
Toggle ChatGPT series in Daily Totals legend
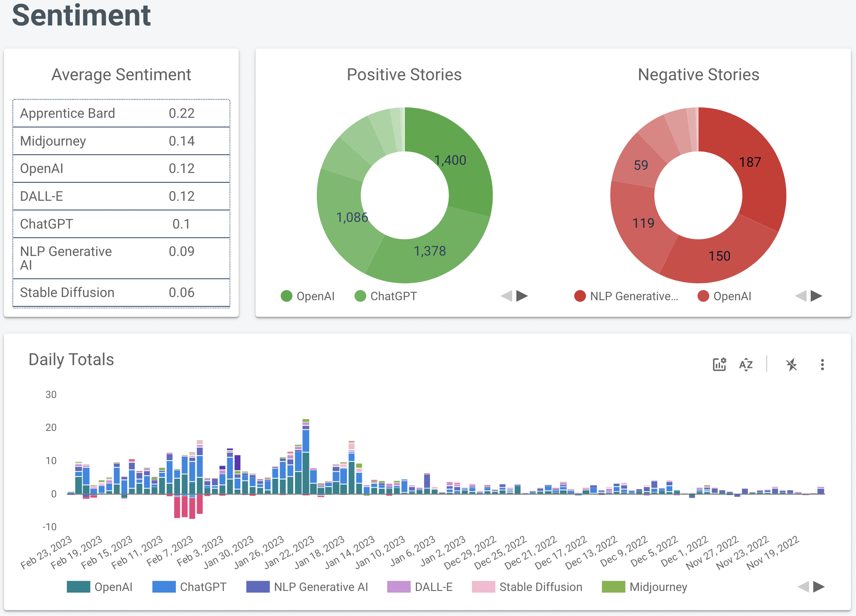point(189,587)
